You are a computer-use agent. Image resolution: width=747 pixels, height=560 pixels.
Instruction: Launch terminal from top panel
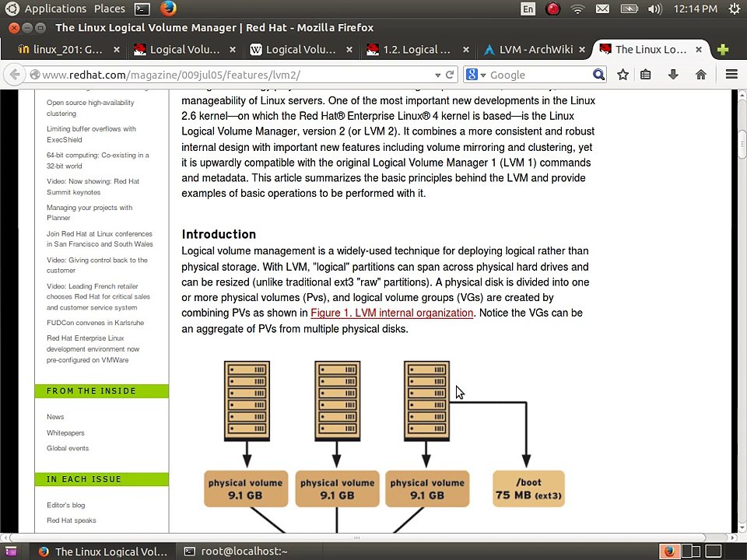tap(142, 9)
